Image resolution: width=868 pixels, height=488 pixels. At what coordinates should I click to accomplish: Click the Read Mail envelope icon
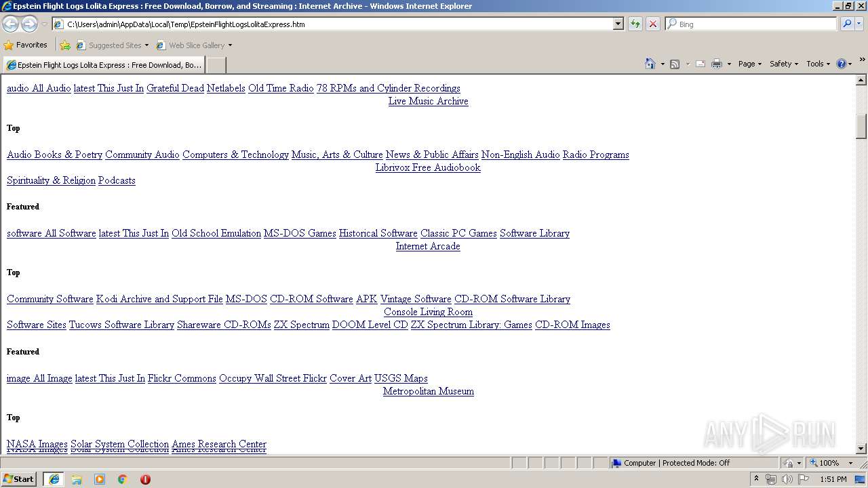pos(701,64)
